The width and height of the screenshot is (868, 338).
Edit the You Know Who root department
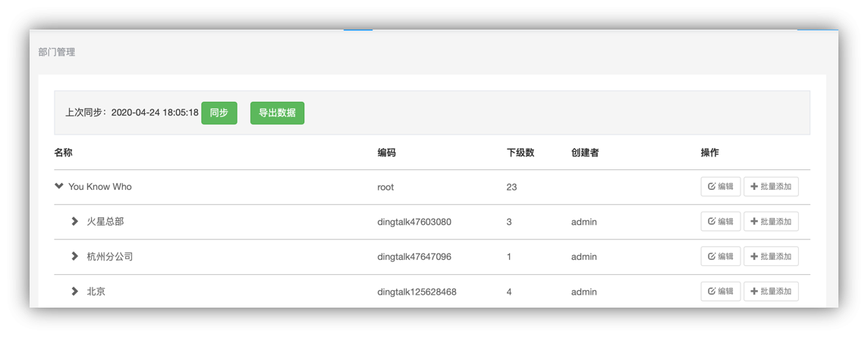coord(721,187)
